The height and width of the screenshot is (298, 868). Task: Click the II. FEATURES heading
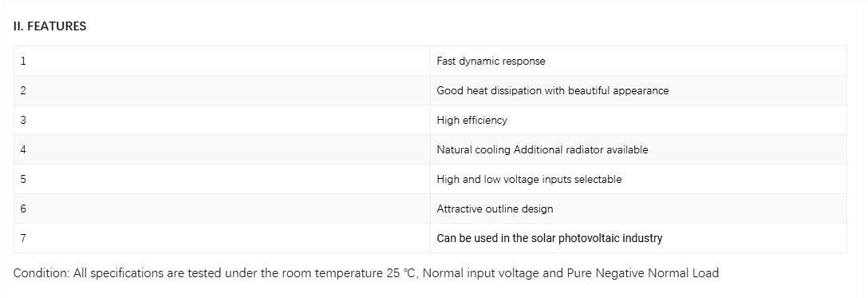tap(49, 26)
